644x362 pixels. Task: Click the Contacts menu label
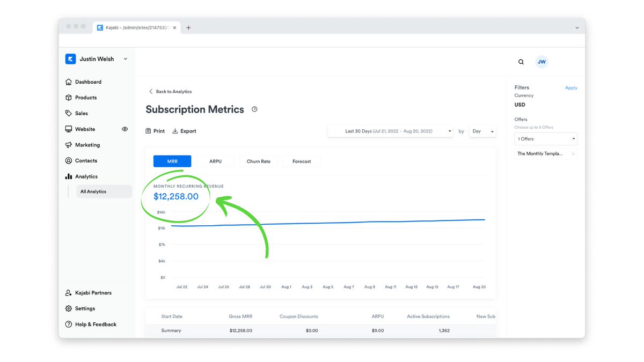pos(86,160)
